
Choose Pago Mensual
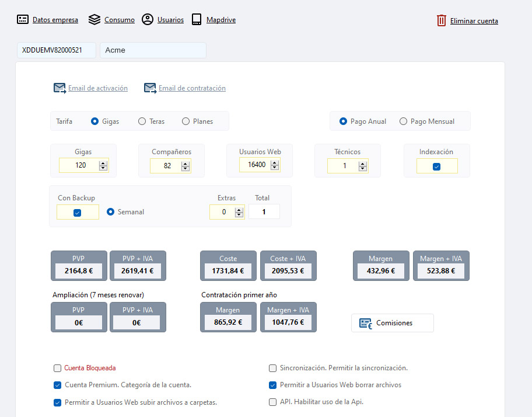(403, 121)
